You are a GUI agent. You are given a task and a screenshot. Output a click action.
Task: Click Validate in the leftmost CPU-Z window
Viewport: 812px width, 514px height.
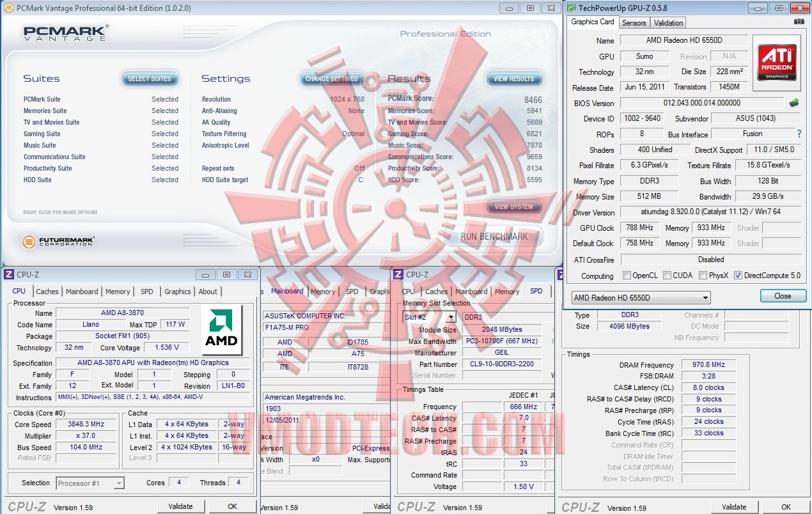pos(180,506)
